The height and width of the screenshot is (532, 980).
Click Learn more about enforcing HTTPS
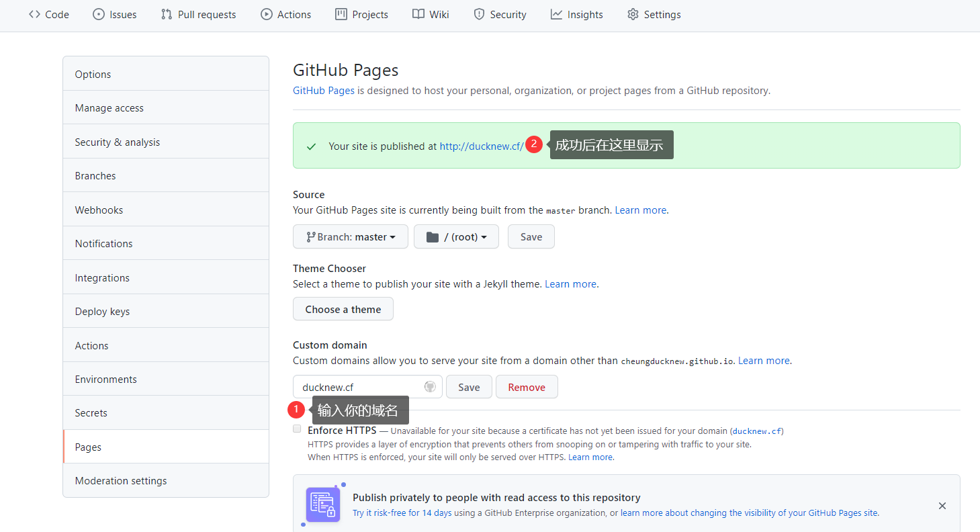point(590,457)
